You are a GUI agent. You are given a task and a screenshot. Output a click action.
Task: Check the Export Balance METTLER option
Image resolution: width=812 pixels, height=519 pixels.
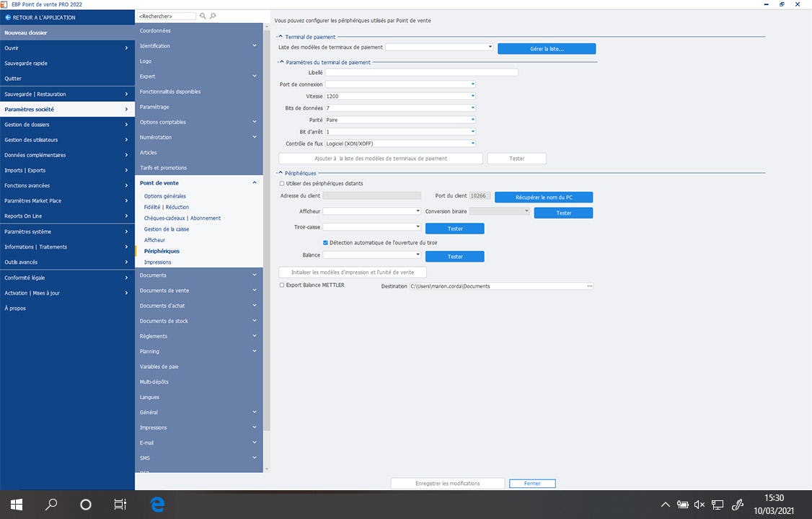point(282,285)
